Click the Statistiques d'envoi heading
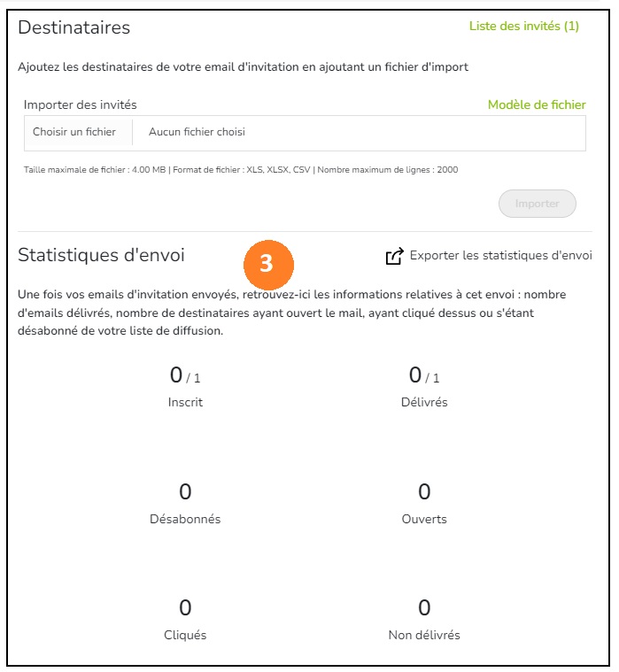This screenshot has width=619, height=672. [101, 255]
